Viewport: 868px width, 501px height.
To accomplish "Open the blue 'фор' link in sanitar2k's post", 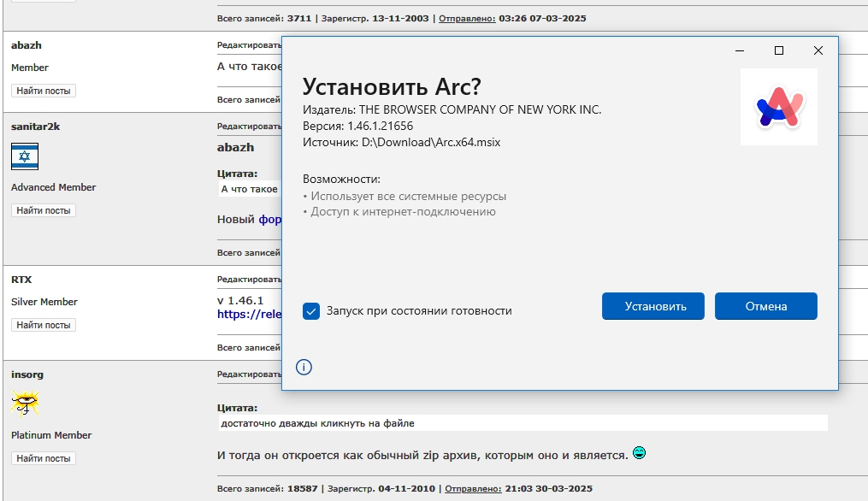I will (270, 219).
